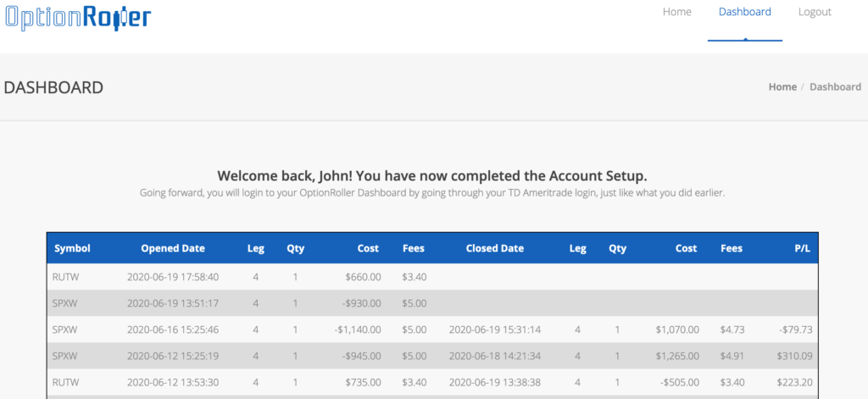The width and height of the screenshot is (868, 399).
Task: Click the Closed Date column header
Action: coord(495,248)
